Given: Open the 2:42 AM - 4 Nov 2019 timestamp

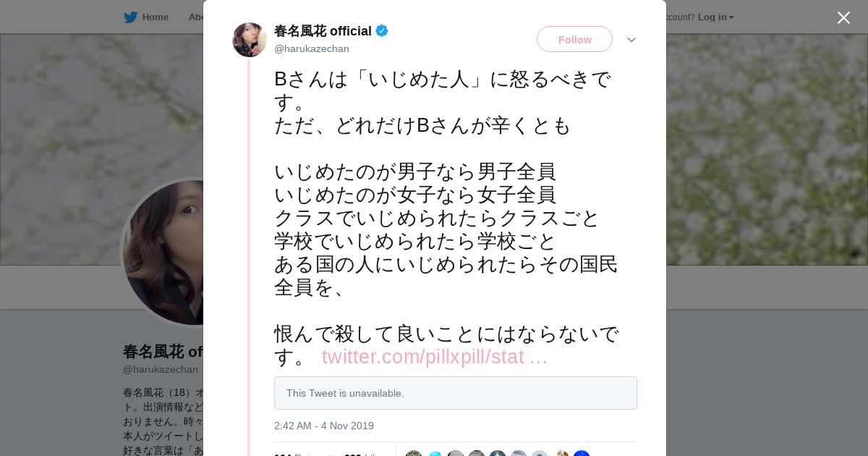Looking at the screenshot, I should point(324,426).
